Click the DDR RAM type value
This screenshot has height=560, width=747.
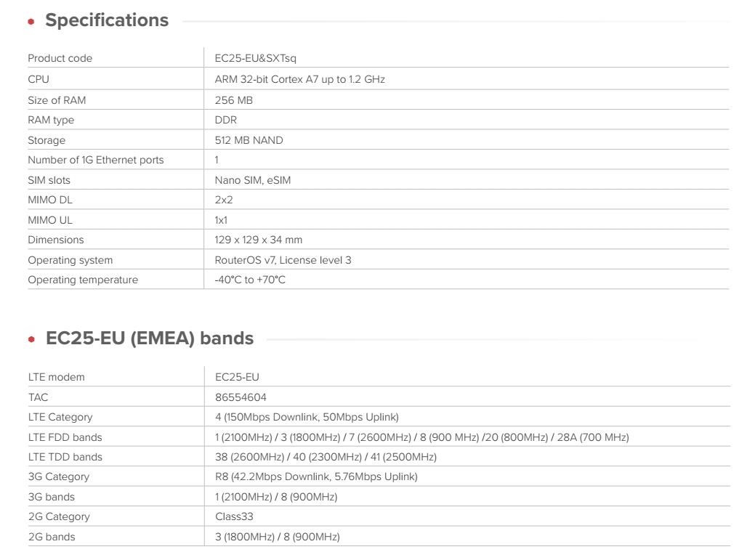[226, 121]
